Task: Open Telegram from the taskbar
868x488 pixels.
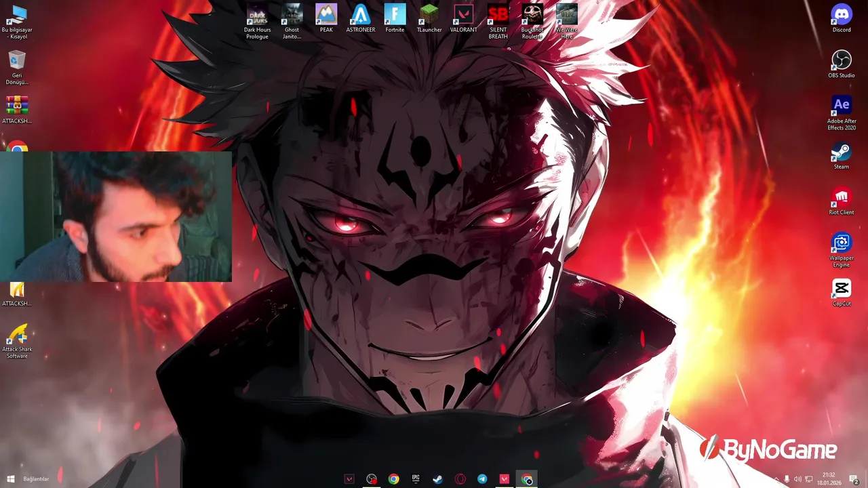Action: (482, 479)
